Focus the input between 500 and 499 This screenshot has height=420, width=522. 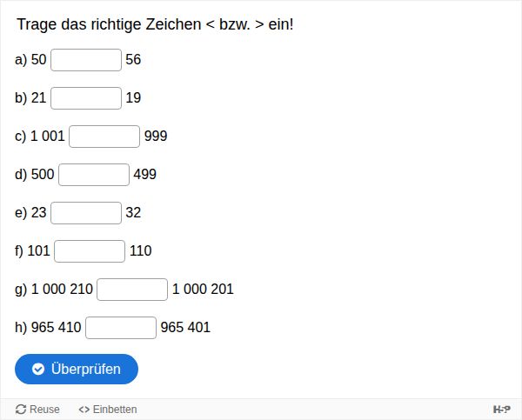coord(94,175)
